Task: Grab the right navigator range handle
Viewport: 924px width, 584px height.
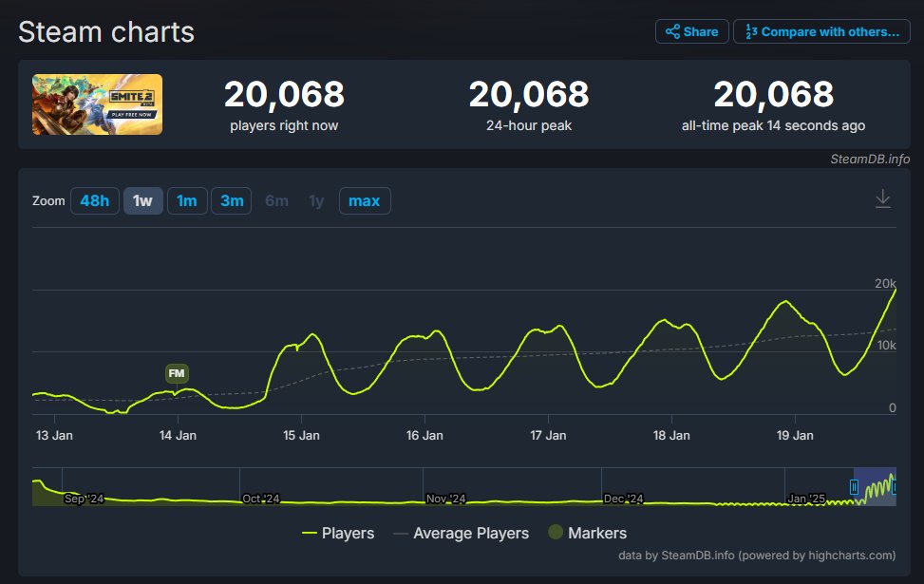Action: 896,487
